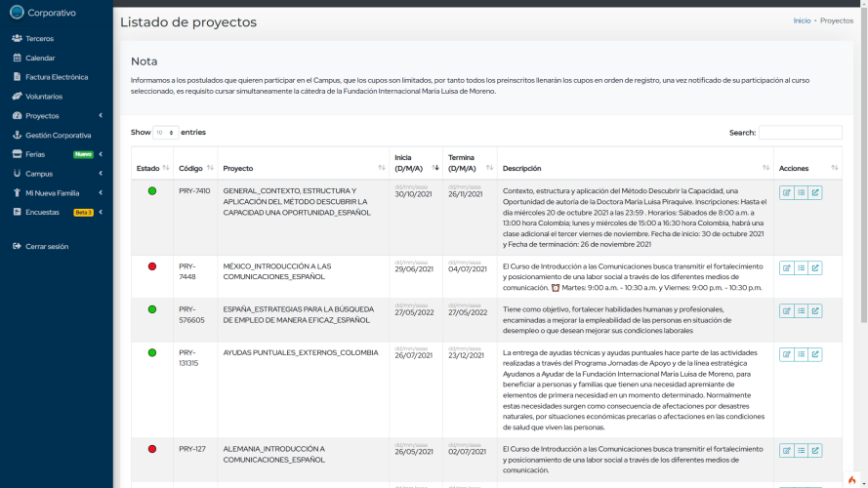Click the edit icon for project PRY-7410
Screen dimensions: 868x488
point(786,192)
